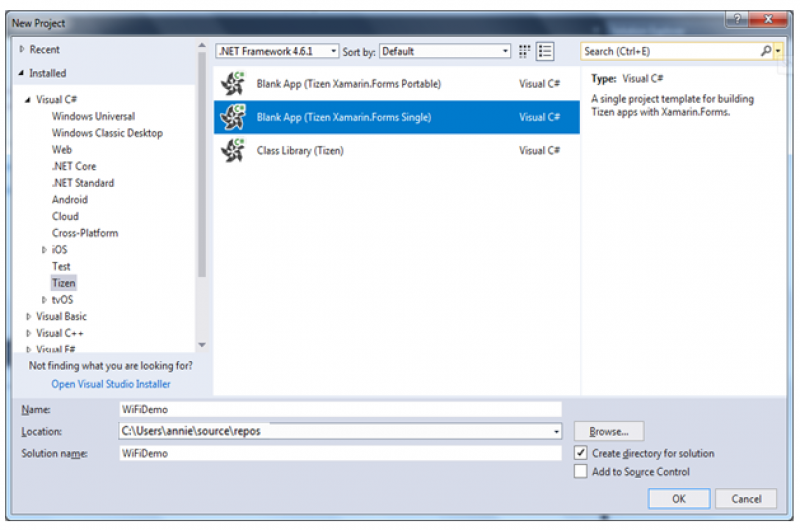Click the search magnifier icon
The width and height of the screenshot is (800, 530).
[766, 51]
